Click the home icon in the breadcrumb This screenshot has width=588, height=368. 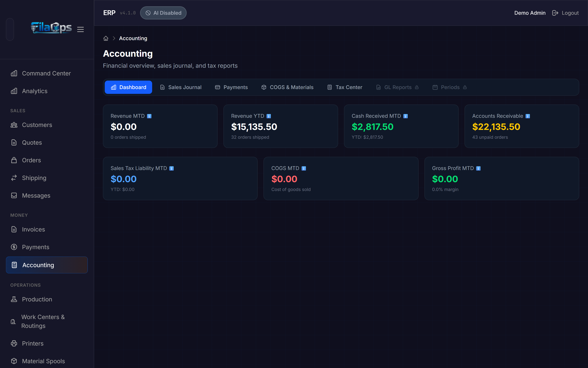(x=106, y=38)
